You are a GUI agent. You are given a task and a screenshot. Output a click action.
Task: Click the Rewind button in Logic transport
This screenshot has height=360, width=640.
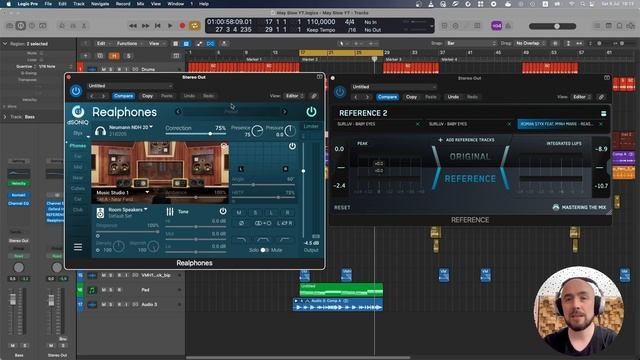click(133, 26)
